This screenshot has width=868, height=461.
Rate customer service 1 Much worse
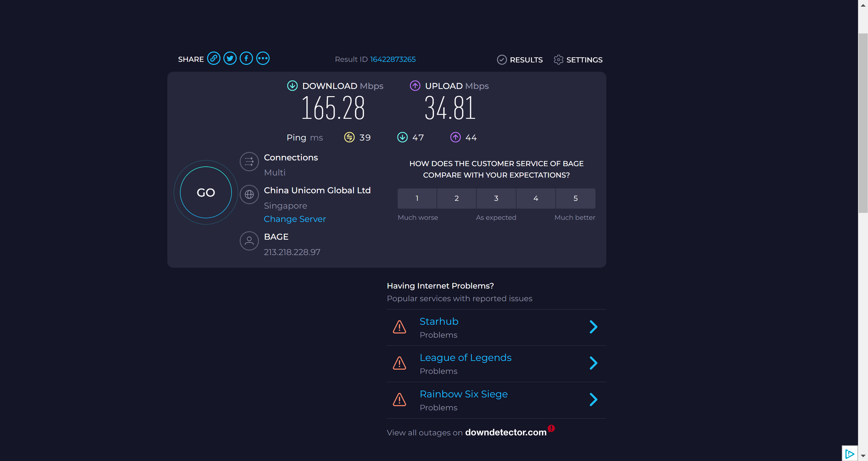[x=417, y=198]
